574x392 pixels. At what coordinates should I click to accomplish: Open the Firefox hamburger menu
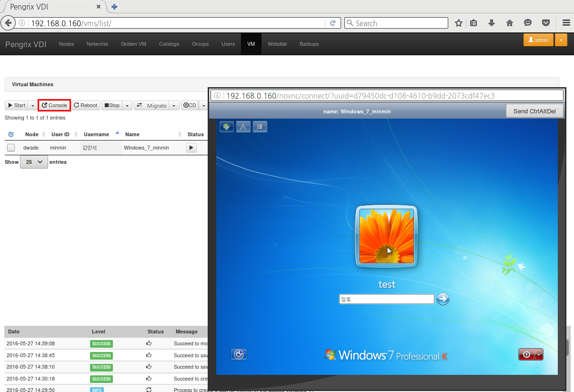[x=566, y=23]
